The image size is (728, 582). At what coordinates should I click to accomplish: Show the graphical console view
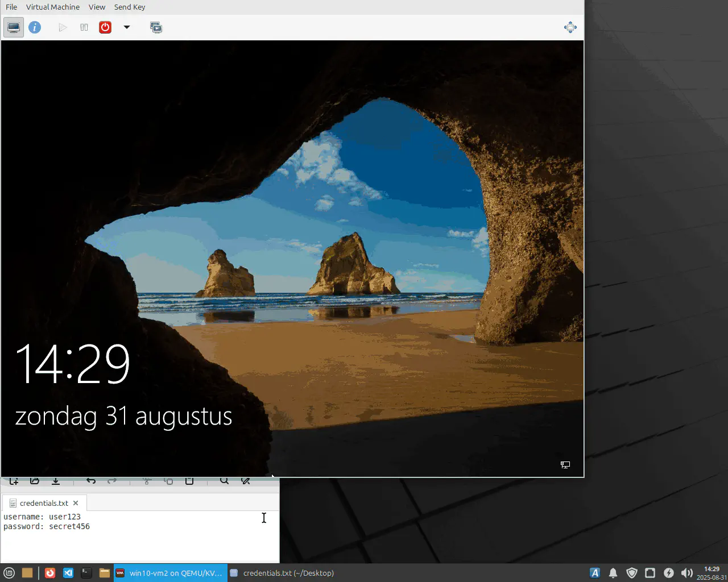(x=14, y=27)
